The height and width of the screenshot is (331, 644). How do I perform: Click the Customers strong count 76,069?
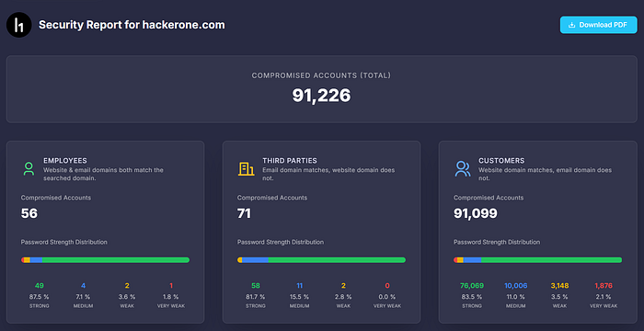(x=472, y=286)
